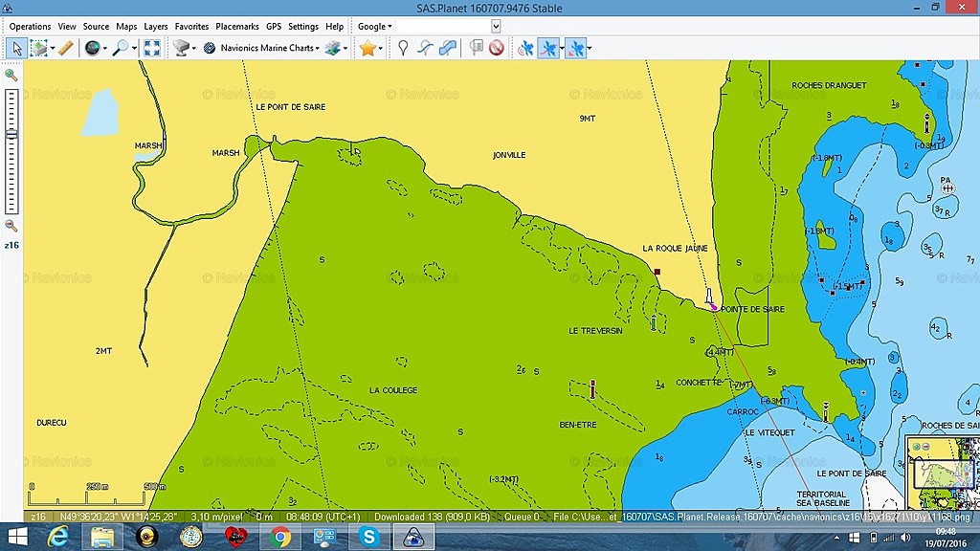The width and height of the screenshot is (980, 551).
Task: Open the Google search provider dropdown
Action: tap(375, 27)
